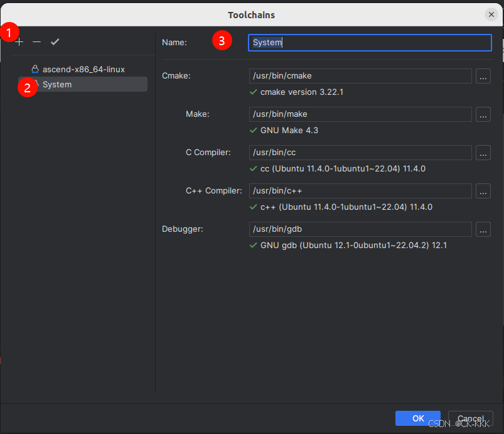Confirm settings with the OK button
Viewport: 504px width, 434px height.
418,418
